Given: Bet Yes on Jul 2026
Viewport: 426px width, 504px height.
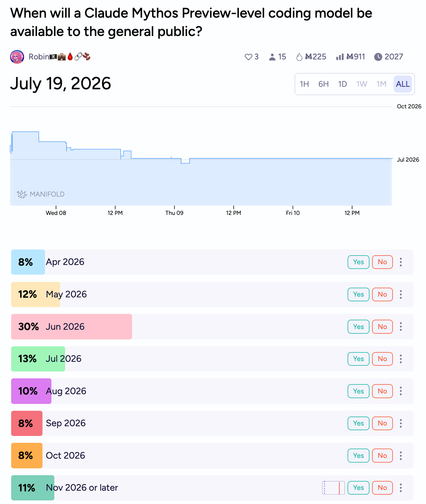Looking at the screenshot, I should point(358,359).
